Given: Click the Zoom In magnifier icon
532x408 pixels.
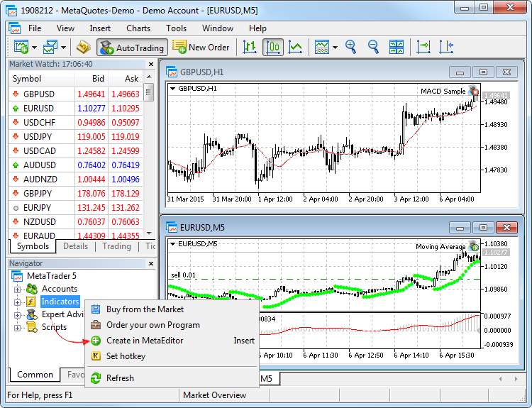Looking at the screenshot, I should (x=350, y=47).
